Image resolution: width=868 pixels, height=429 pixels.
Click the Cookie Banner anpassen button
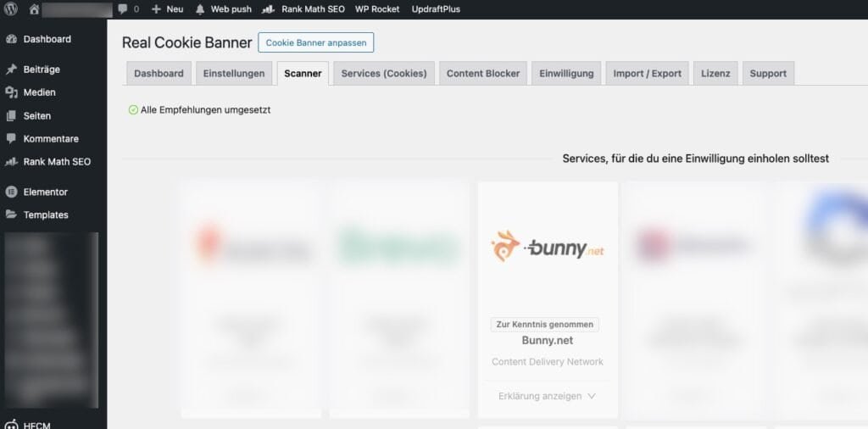pos(315,42)
